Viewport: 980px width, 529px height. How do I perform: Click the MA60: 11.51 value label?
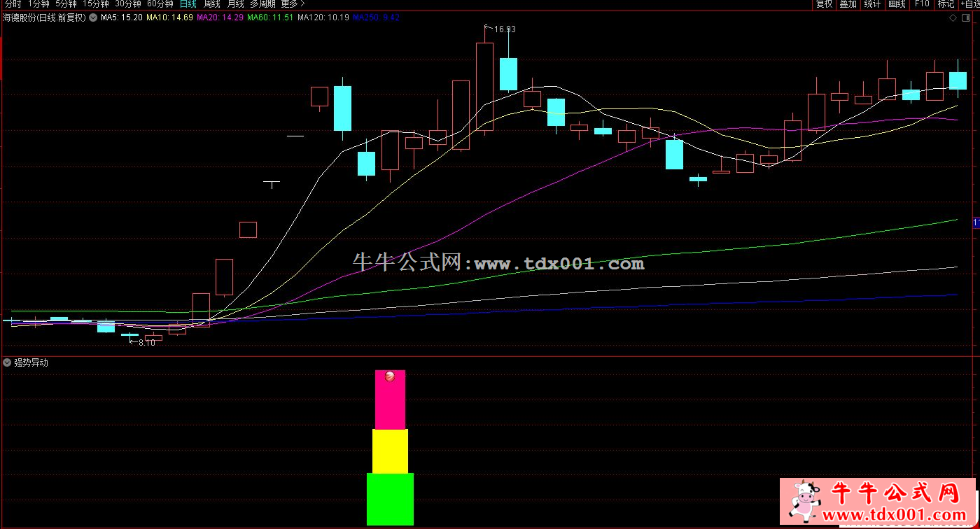point(270,17)
